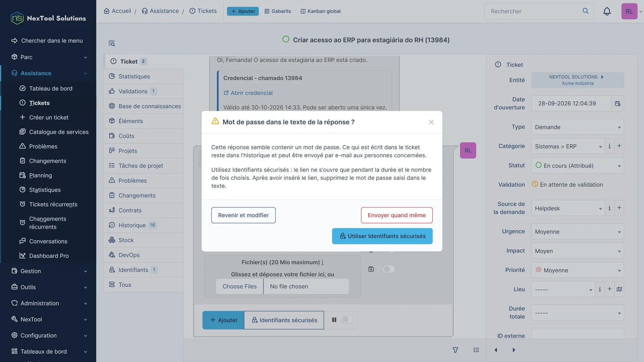Go to the previous ticket arrow
The width and height of the screenshot is (644, 362).
(496, 350)
